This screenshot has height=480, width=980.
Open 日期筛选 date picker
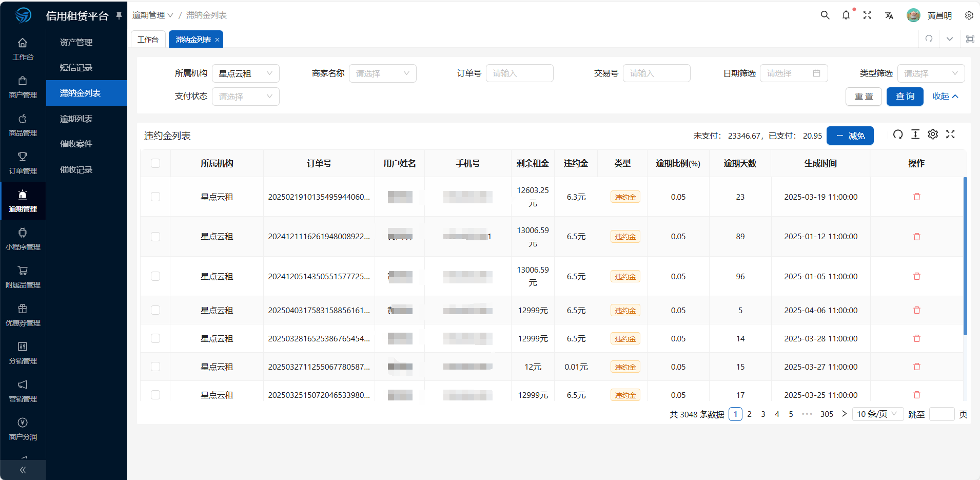794,73
